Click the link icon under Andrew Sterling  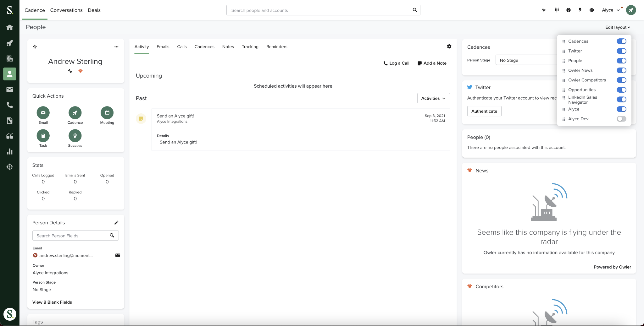point(70,71)
